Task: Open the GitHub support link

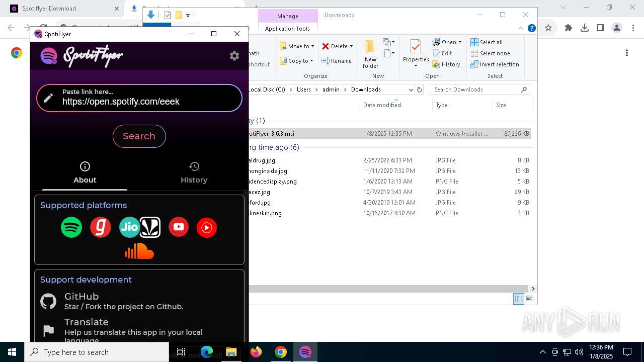Action: coord(124,301)
